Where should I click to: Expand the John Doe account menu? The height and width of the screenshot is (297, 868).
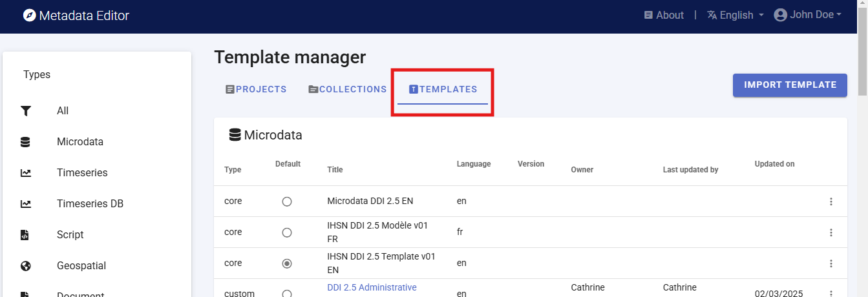(x=814, y=15)
